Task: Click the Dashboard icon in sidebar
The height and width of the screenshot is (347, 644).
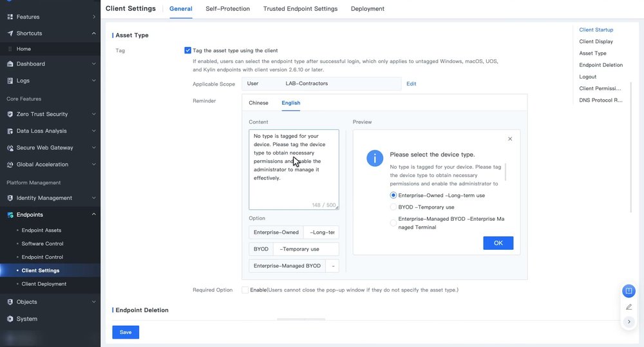Action: [x=10, y=64]
